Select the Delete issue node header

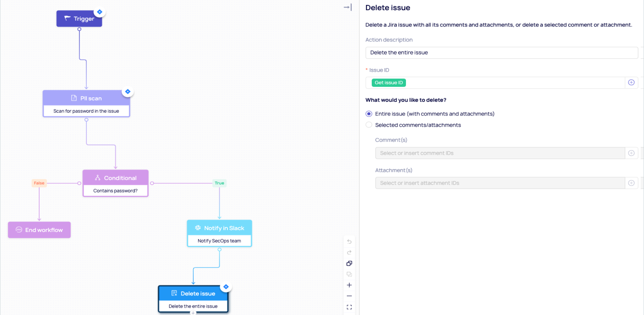tap(193, 293)
